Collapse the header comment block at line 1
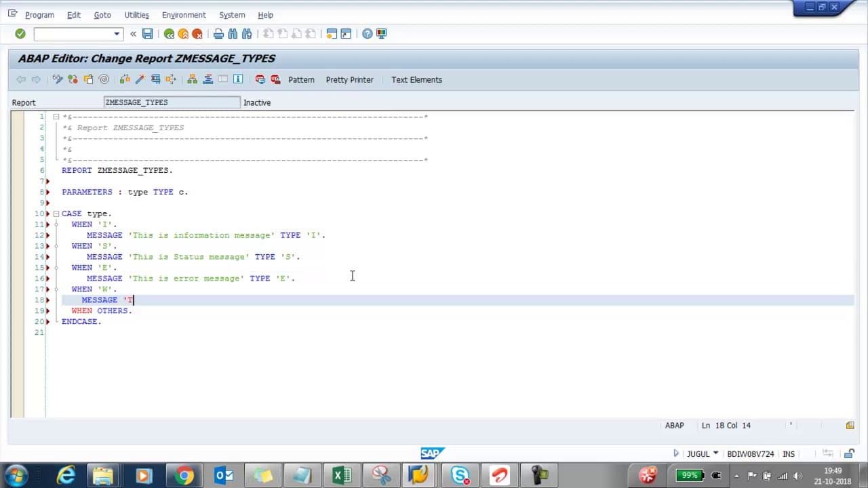Screen dimensions: 868x488 56,117
